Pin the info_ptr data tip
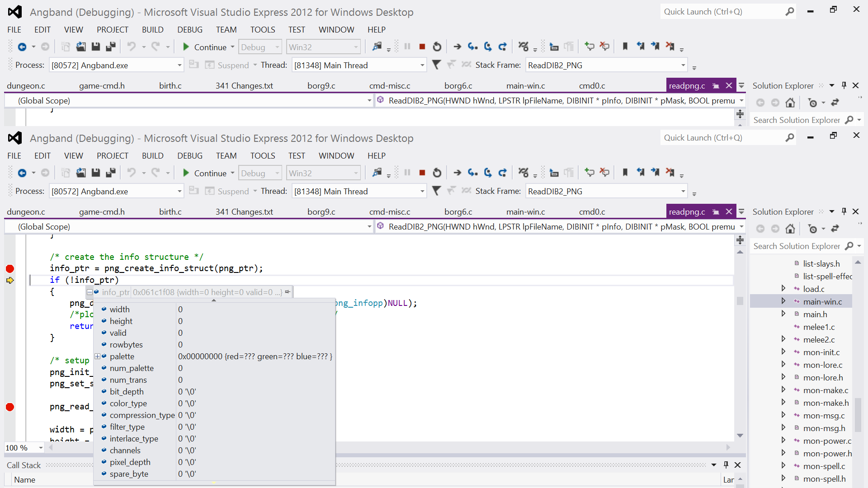This screenshot has width=868, height=488. (x=288, y=292)
